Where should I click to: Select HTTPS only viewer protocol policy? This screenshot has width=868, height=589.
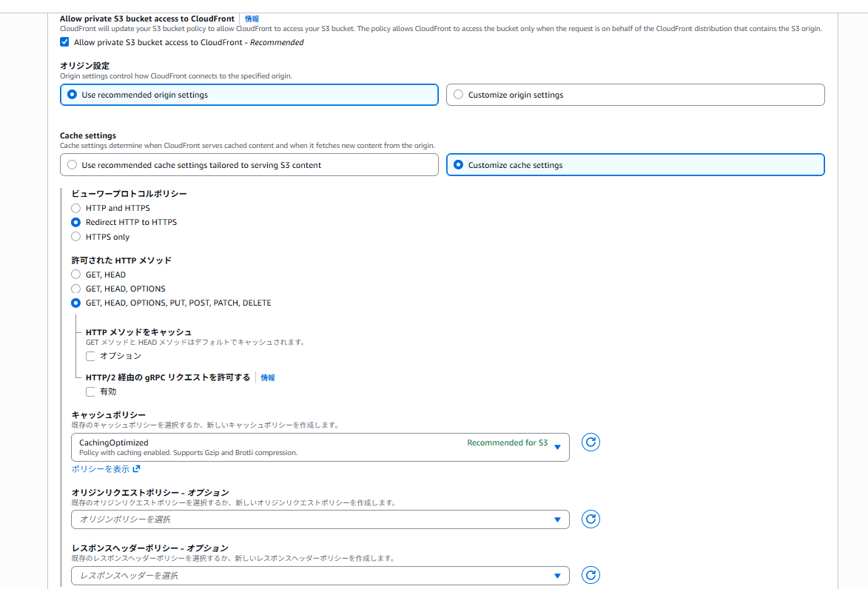tap(75, 237)
